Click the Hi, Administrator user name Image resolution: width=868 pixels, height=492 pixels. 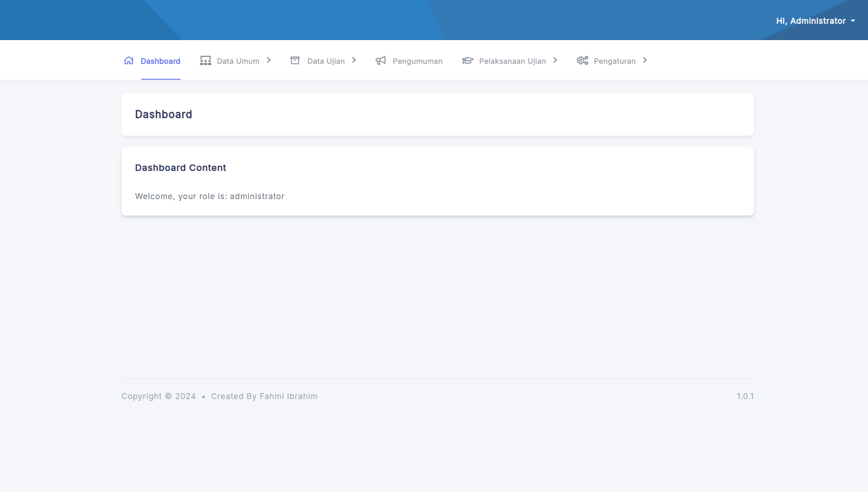coord(811,21)
